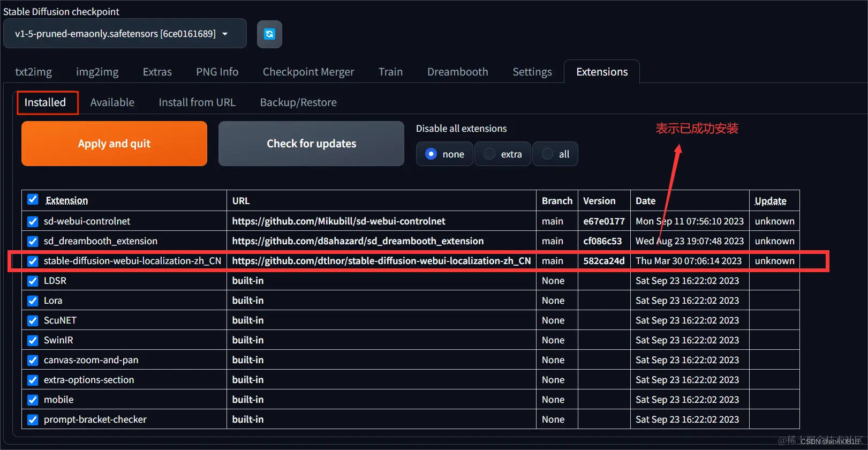This screenshot has height=450, width=868.
Task: Select the none radio option
Action: pos(444,154)
